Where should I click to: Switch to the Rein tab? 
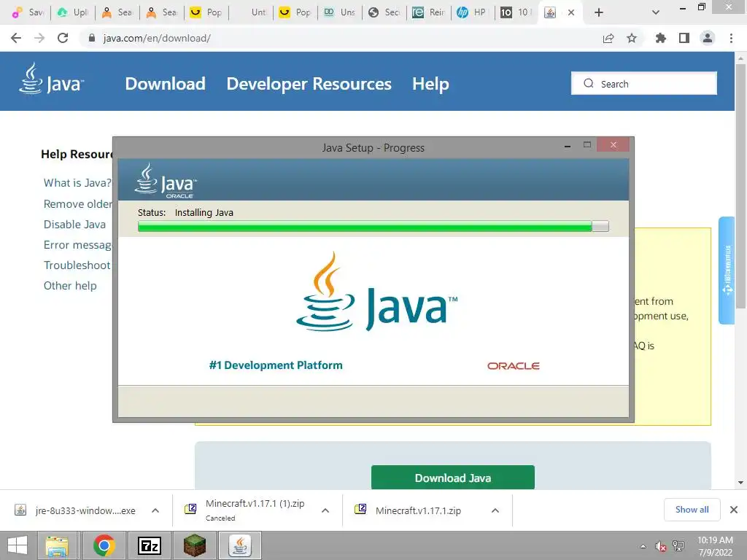point(429,12)
